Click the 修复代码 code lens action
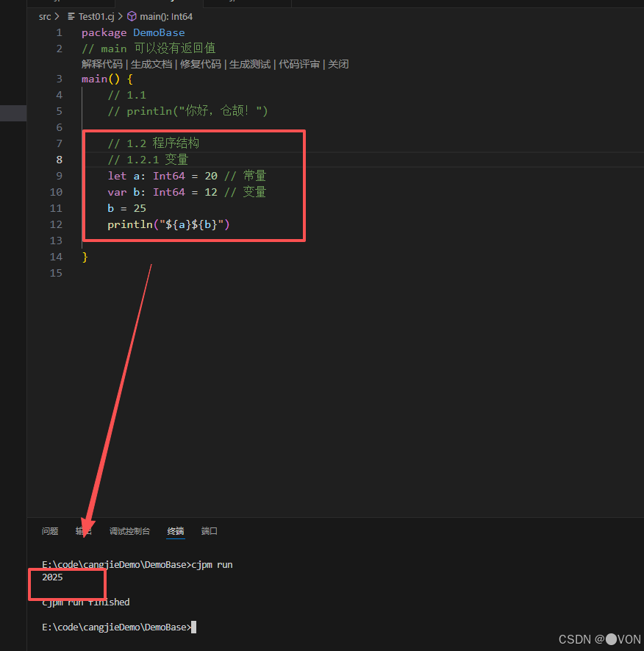This screenshot has height=651, width=644. (201, 64)
